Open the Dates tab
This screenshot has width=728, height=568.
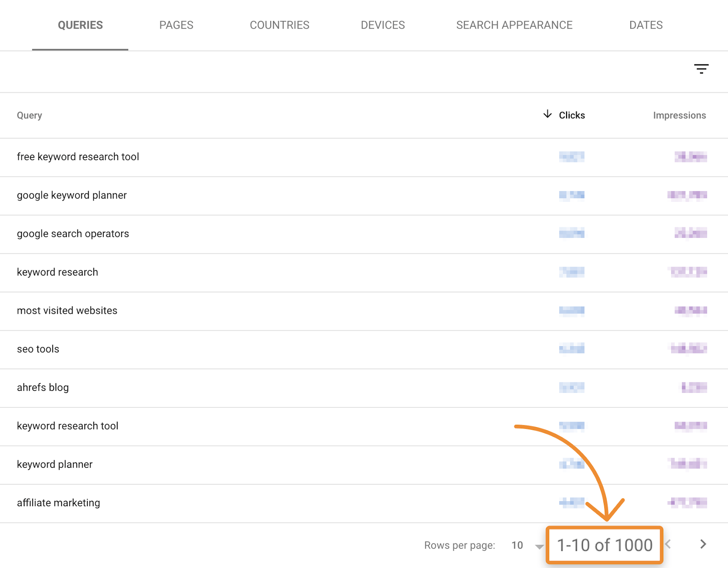(646, 25)
